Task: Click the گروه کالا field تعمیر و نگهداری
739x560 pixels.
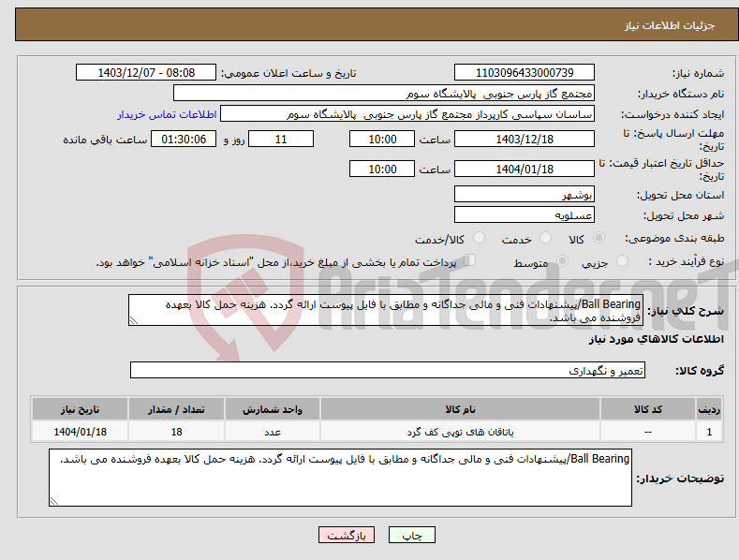Action: [x=388, y=371]
